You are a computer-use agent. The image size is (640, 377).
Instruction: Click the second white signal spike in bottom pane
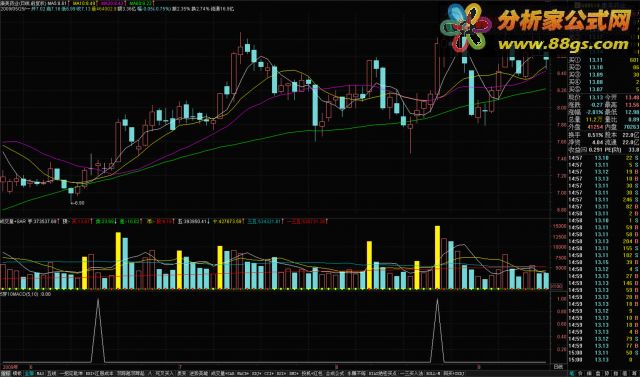(437, 330)
